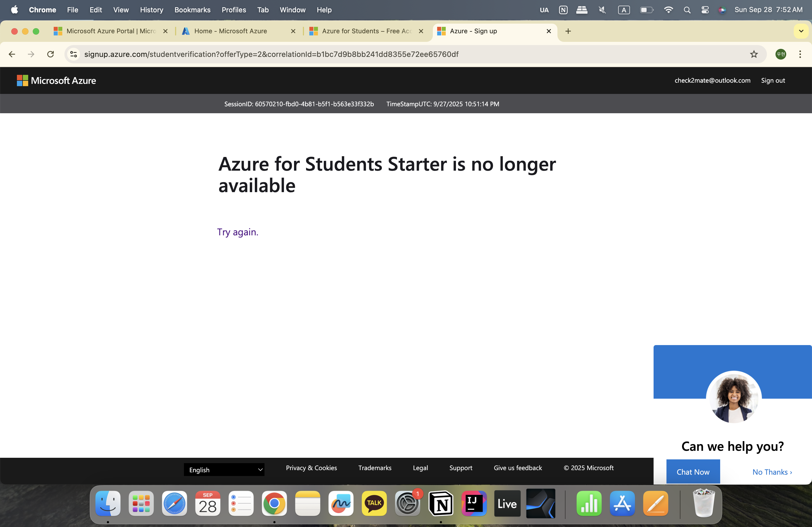
Task: Open Notion from the dock
Action: 440,503
